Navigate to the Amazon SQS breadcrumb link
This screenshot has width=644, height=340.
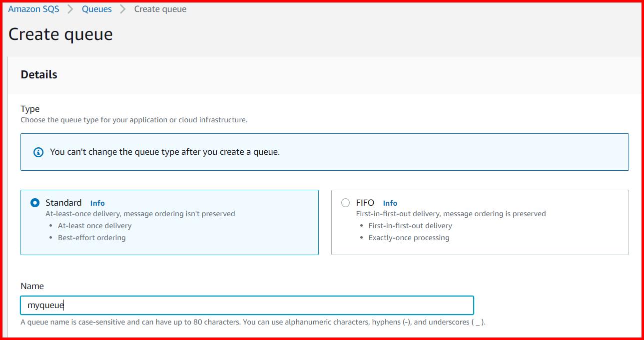33,8
